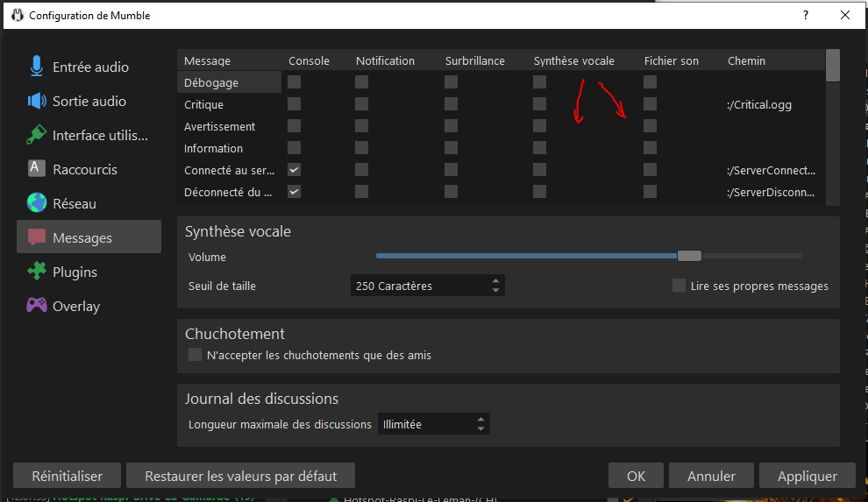Uncheck Console for Déconnecté du serveur

(294, 192)
